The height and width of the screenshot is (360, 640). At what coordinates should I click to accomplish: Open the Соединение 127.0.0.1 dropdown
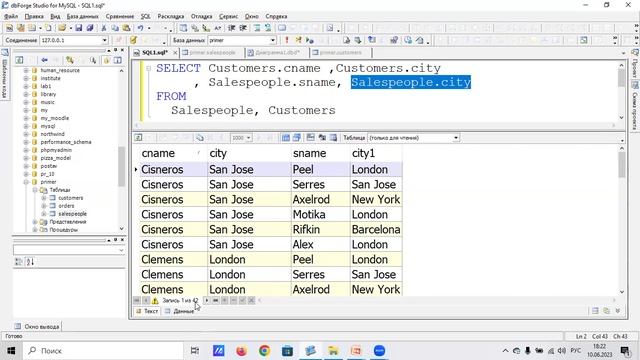pyautogui.click(x=104, y=40)
